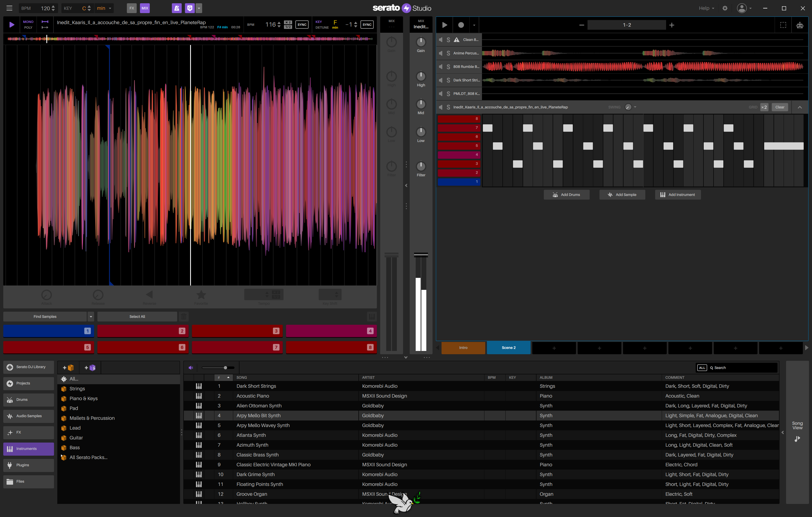Click the warning icon on Clean 8 track
The width and height of the screenshot is (812, 517).
pyautogui.click(x=457, y=40)
